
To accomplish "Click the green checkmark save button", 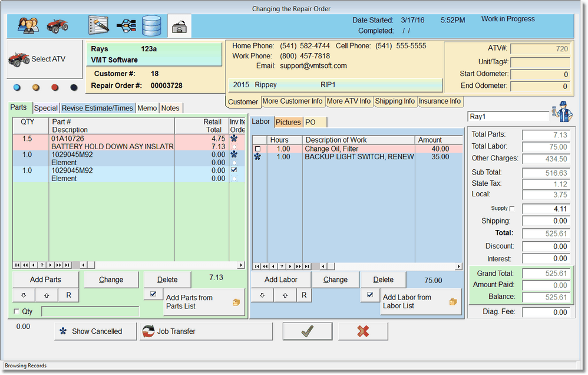I will [307, 331].
